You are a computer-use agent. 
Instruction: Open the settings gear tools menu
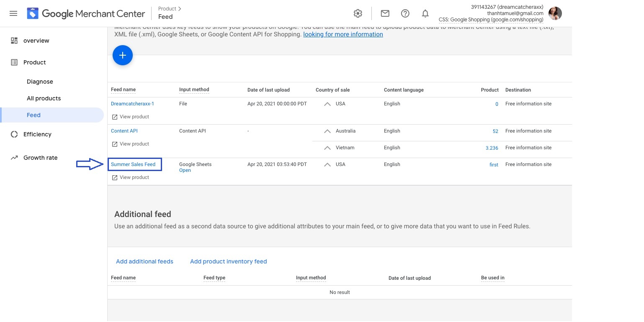click(358, 13)
